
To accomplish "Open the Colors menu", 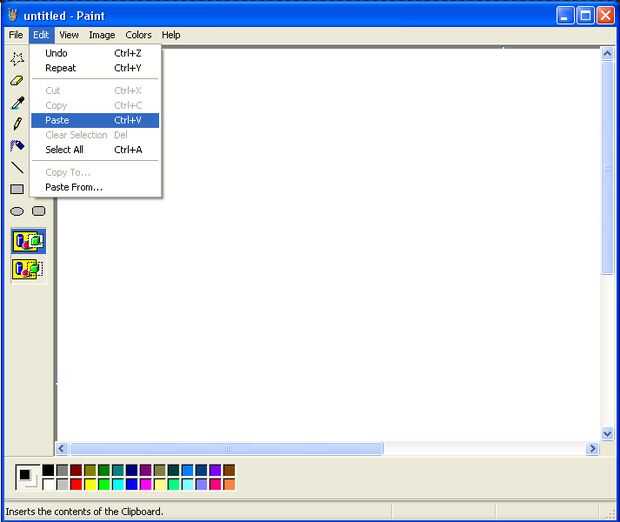I will tap(138, 35).
